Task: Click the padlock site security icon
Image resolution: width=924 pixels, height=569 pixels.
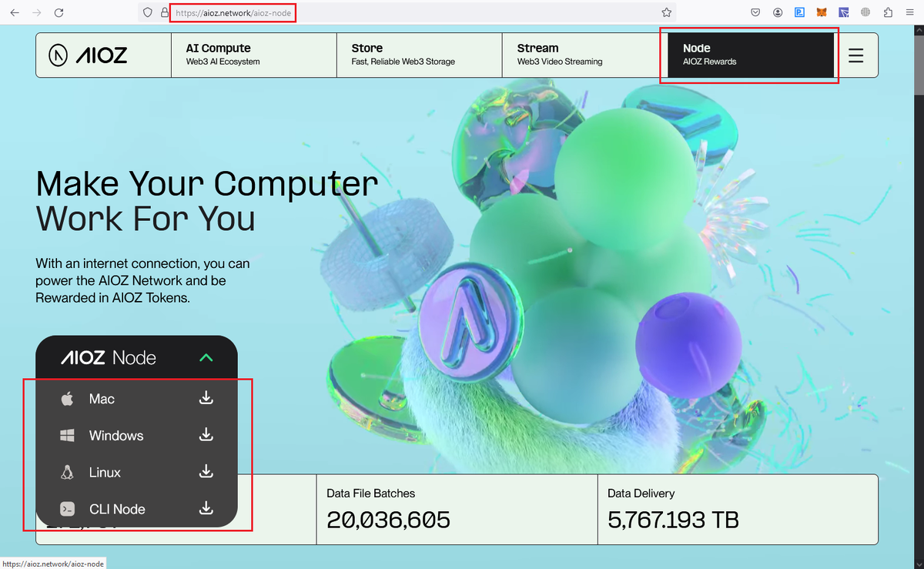Action: 164,12
